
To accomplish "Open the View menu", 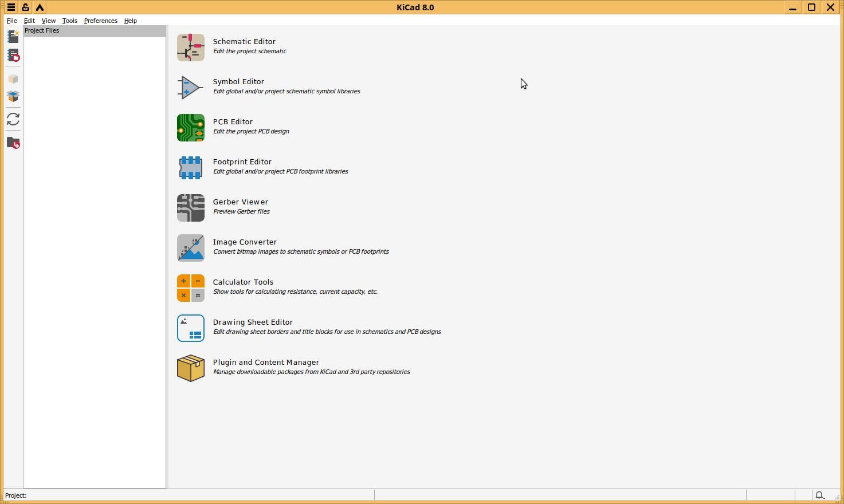I will (x=49, y=21).
